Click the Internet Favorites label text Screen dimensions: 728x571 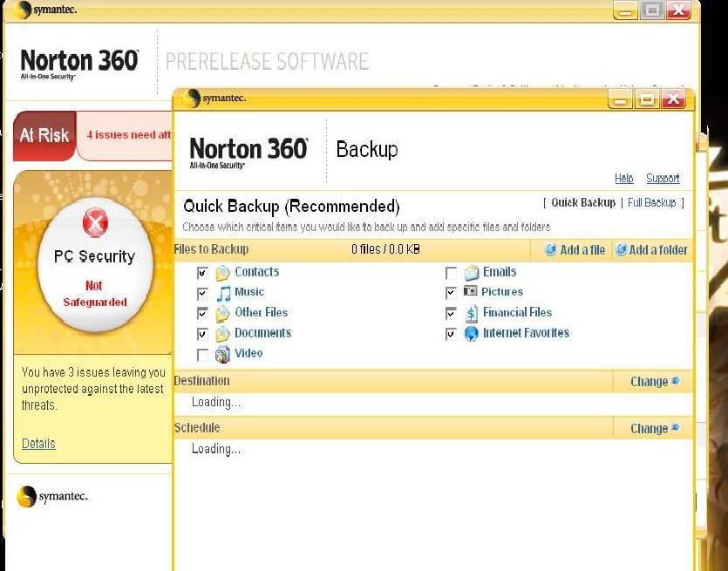point(526,332)
